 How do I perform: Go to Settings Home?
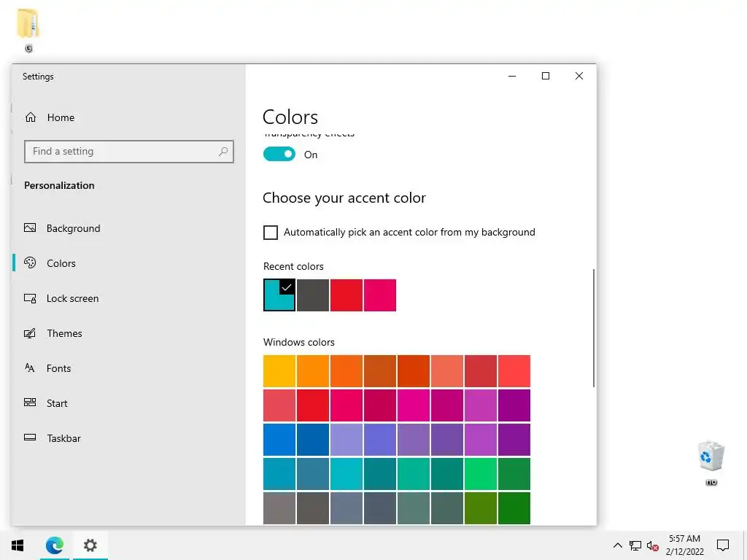pos(61,117)
